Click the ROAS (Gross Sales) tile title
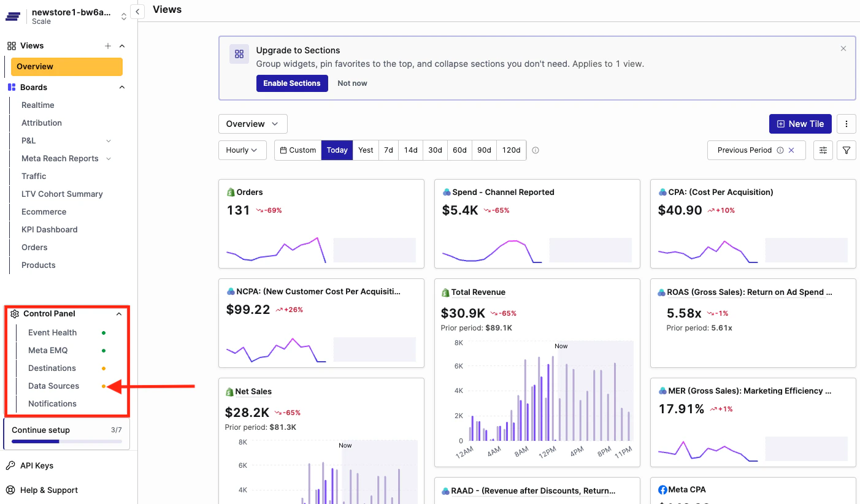Viewport: 860px width, 504px height. (x=750, y=292)
